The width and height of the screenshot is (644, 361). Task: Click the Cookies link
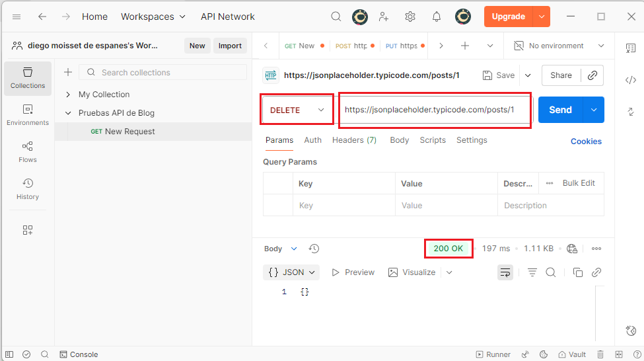point(586,141)
